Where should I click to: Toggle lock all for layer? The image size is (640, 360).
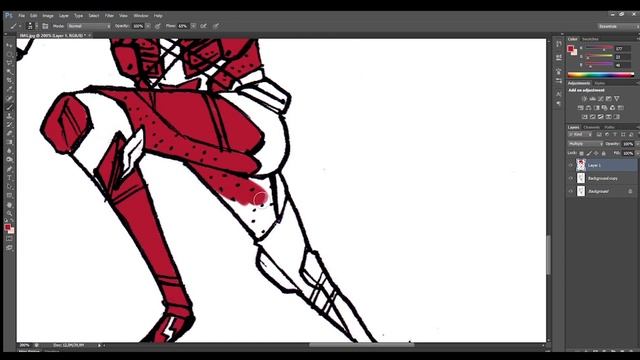click(604, 153)
